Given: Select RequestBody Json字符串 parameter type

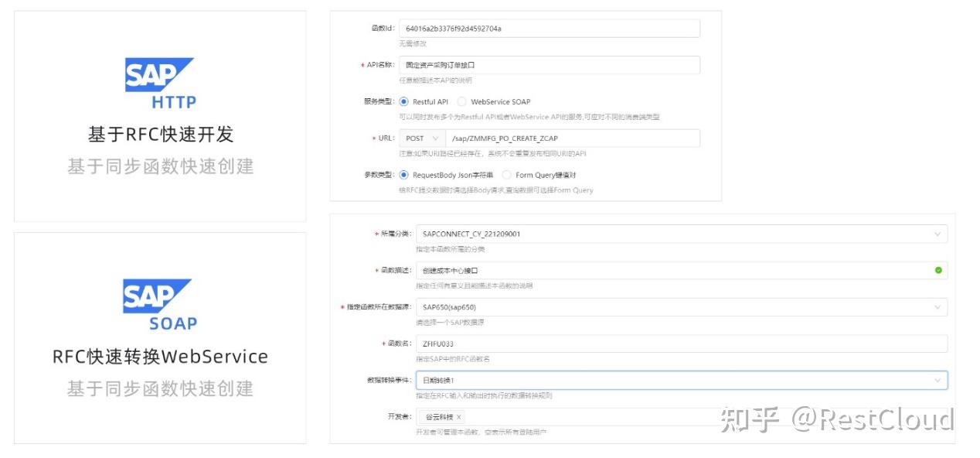Looking at the screenshot, I should point(403,175).
